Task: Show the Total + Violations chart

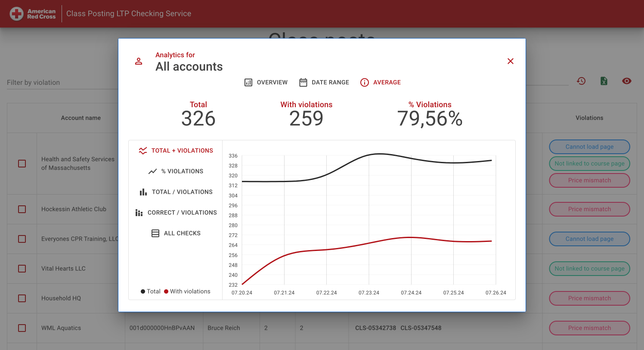Action: pyautogui.click(x=176, y=151)
